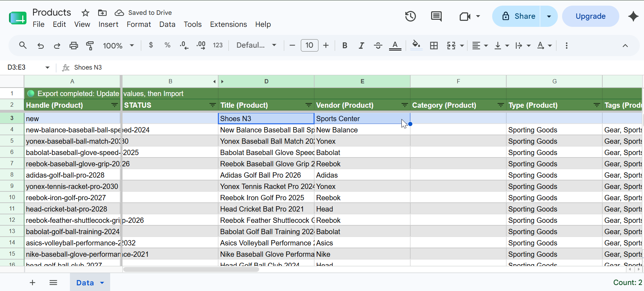This screenshot has width=644, height=291.
Task: Open the File menu
Action: pos(38,24)
